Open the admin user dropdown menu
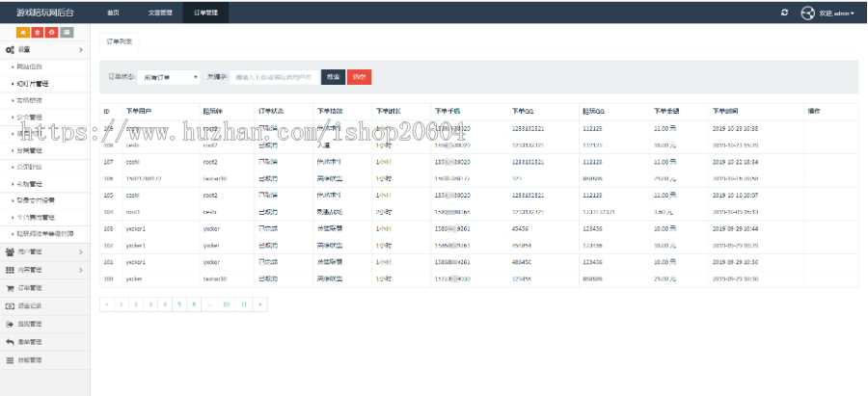 (x=837, y=13)
